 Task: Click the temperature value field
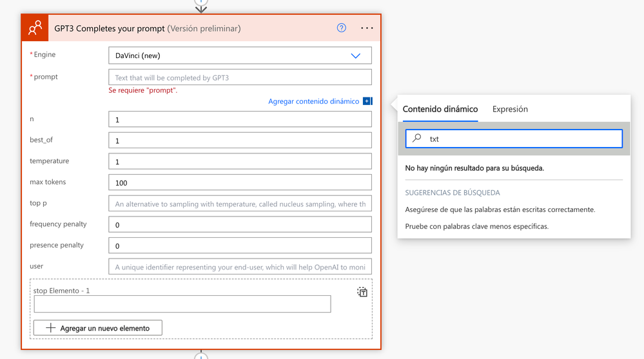pos(240,161)
